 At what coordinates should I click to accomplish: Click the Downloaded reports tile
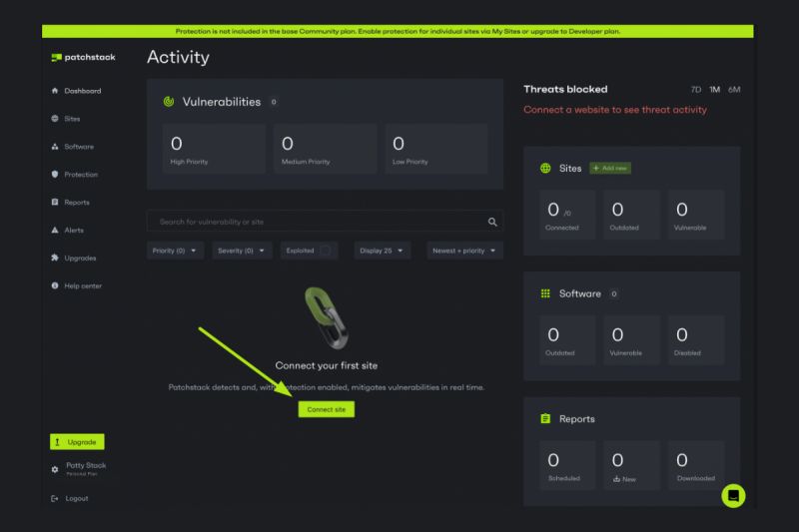point(696,465)
